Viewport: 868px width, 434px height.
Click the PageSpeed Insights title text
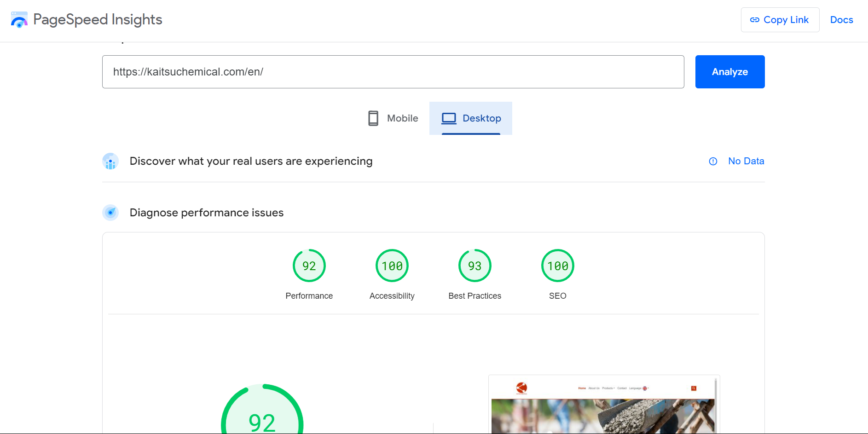tap(98, 20)
